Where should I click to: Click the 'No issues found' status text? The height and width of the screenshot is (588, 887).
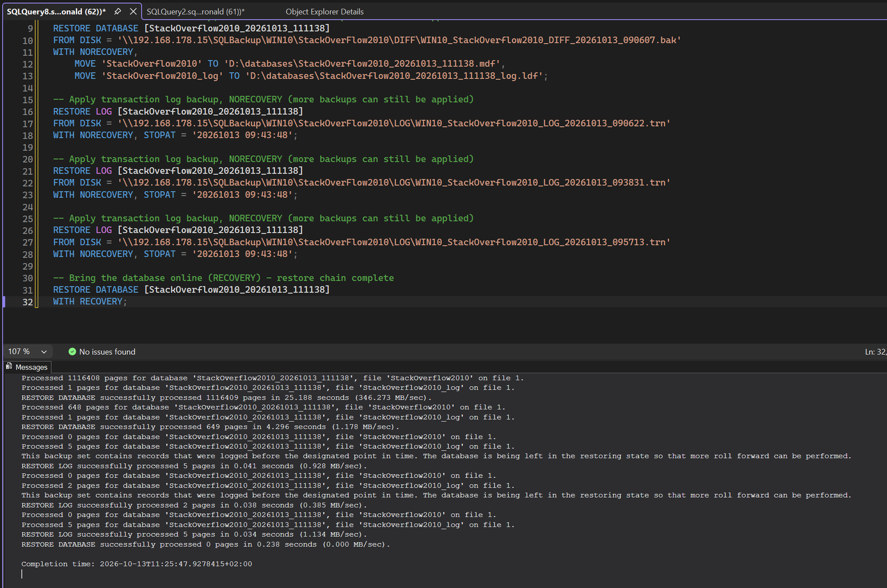coord(107,352)
